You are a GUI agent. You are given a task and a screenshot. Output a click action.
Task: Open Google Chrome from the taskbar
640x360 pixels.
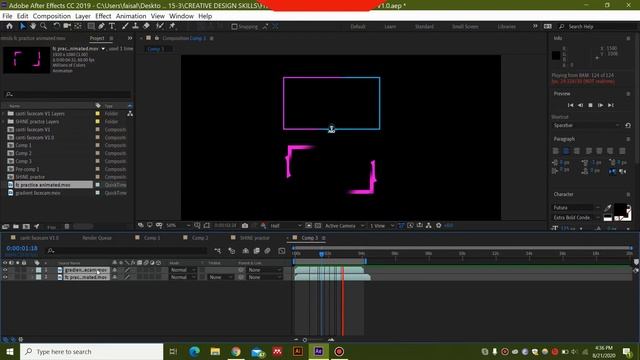pyautogui.click(x=236, y=351)
